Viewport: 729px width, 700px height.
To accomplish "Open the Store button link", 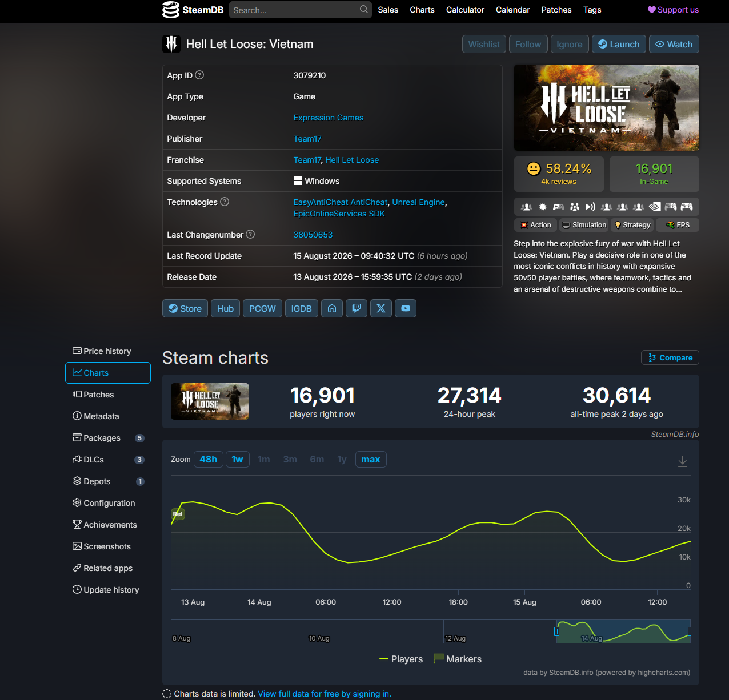I will pyautogui.click(x=185, y=308).
